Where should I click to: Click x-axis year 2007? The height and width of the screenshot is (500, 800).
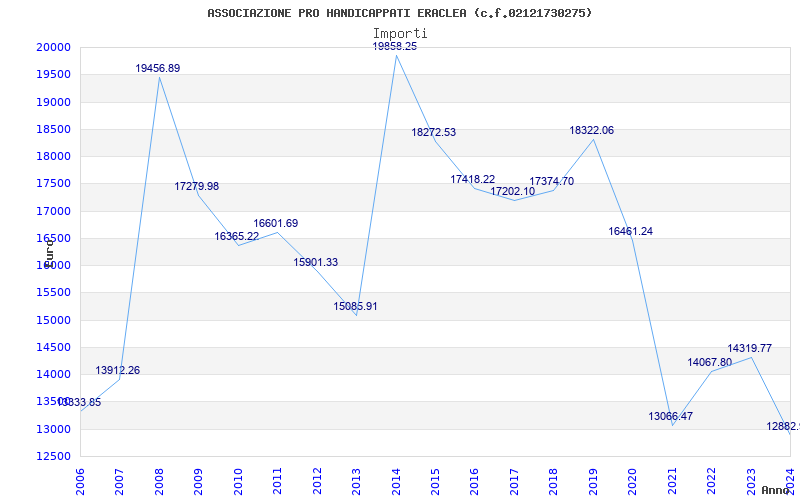[x=119, y=481]
